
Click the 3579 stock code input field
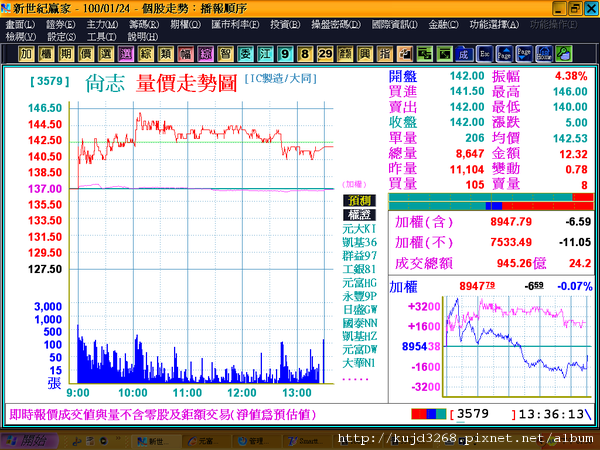tap(483, 414)
